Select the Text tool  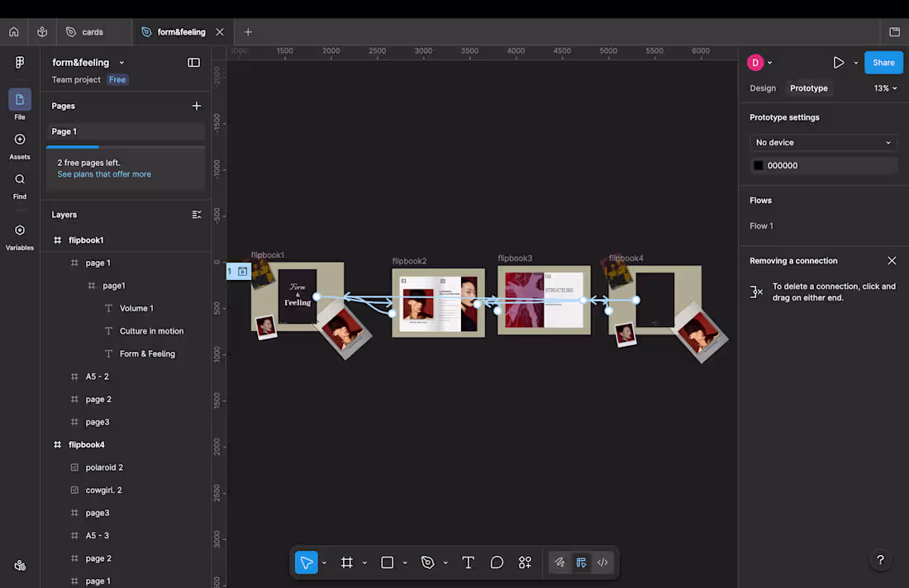[x=468, y=562]
